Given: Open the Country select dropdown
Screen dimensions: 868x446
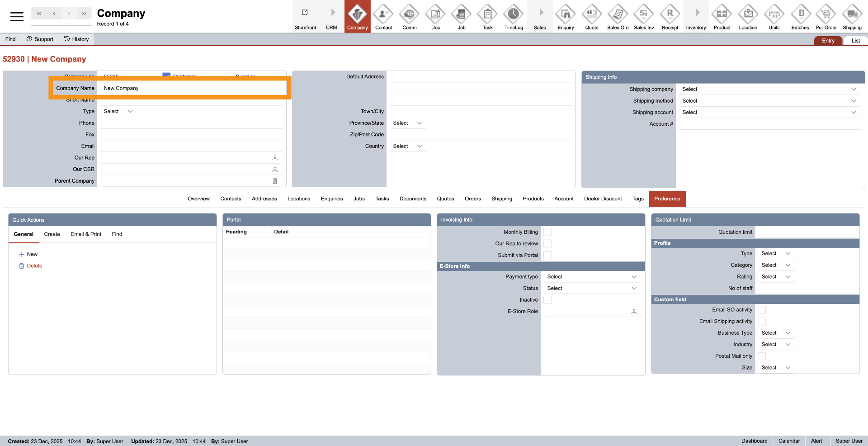Looking at the screenshot, I should point(407,147).
